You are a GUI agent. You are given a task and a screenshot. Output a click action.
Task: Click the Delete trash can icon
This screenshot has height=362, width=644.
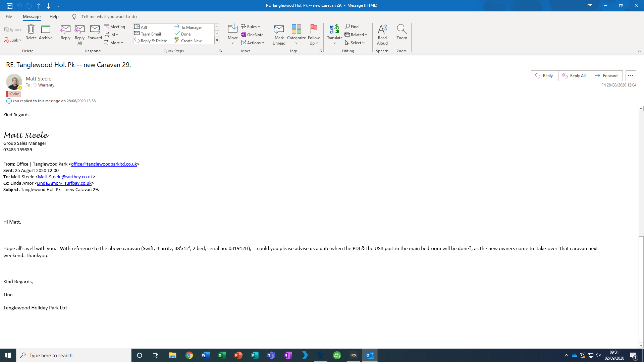[31, 29]
